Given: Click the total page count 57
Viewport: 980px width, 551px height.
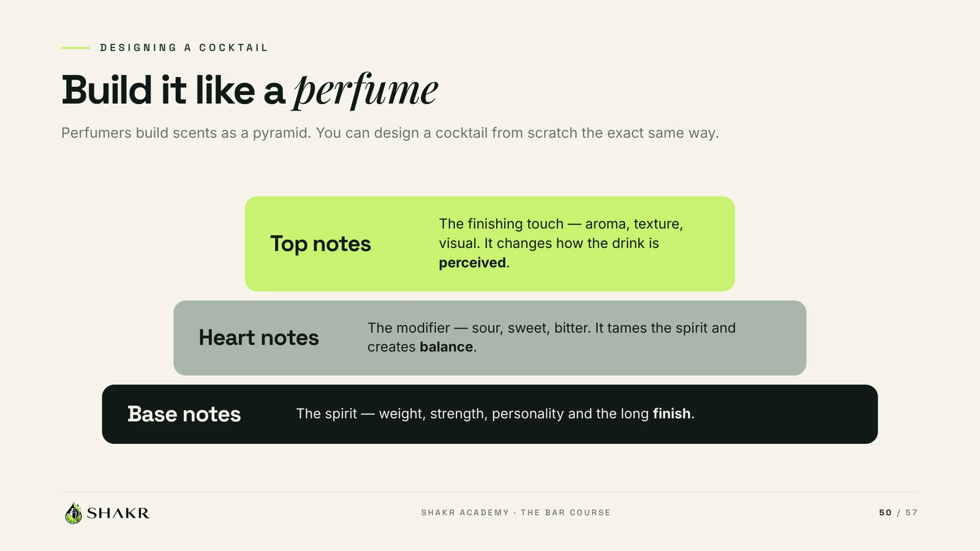Looking at the screenshot, I should [911, 512].
